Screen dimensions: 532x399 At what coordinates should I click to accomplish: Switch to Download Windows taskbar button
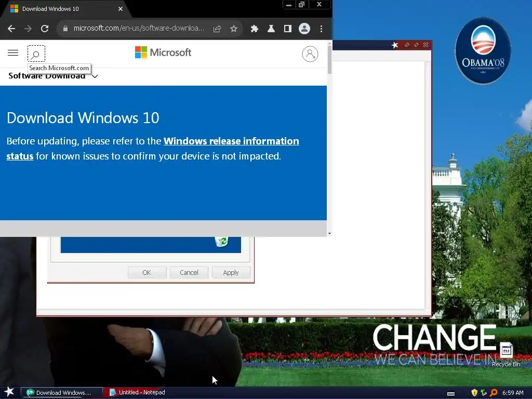pyautogui.click(x=62, y=393)
